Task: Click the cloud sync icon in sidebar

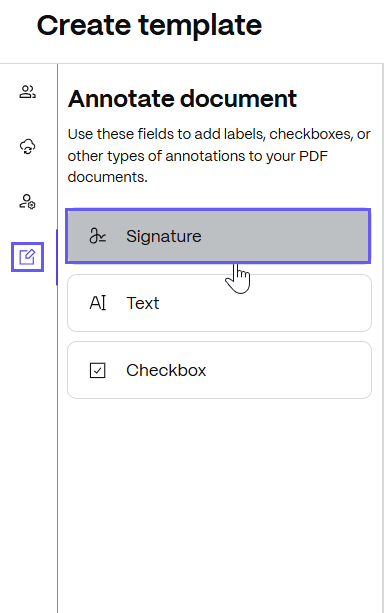Action: (27, 147)
